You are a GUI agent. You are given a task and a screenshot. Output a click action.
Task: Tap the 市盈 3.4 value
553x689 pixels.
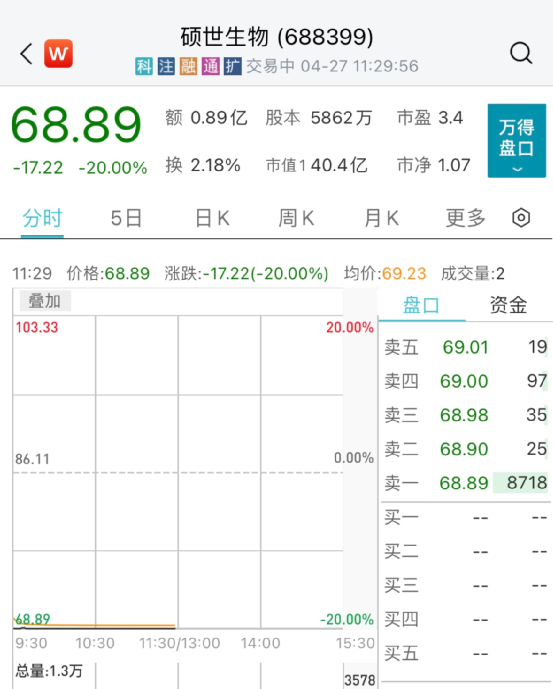point(430,118)
